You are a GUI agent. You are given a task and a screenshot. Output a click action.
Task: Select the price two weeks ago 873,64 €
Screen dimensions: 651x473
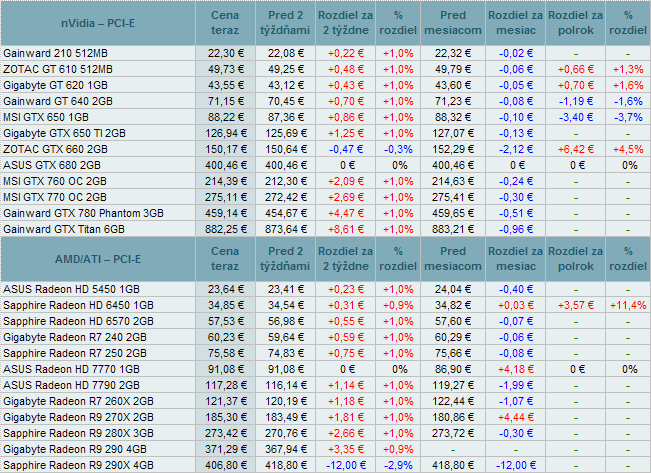tap(286, 229)
